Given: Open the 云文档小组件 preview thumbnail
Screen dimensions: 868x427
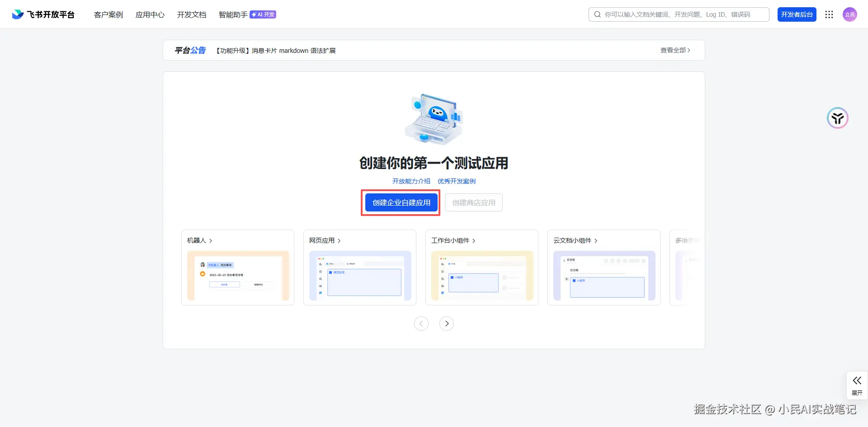Looking at the screenshot, I should coord(604,276).
